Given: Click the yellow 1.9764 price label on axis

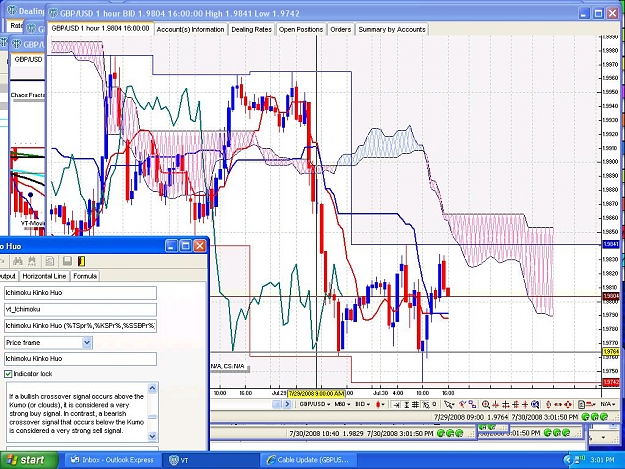Looking at the screenshot, I should pos(611,351).
